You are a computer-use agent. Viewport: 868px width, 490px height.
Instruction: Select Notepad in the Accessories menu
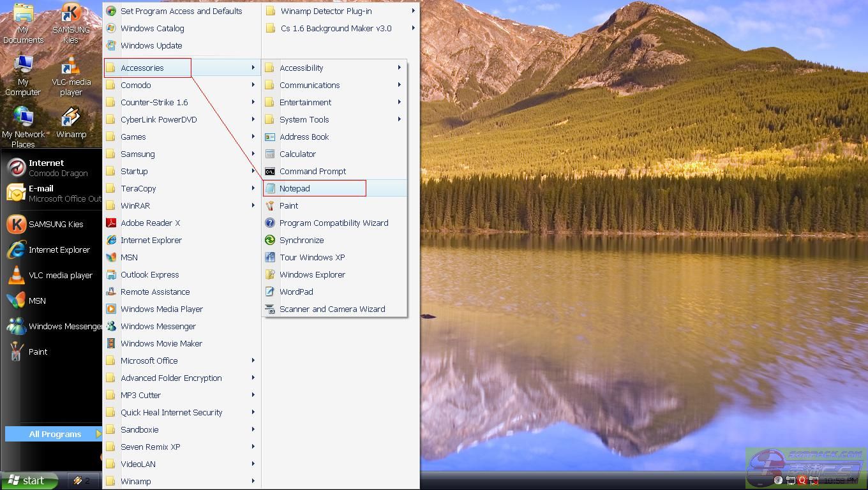tap(294, 188)
